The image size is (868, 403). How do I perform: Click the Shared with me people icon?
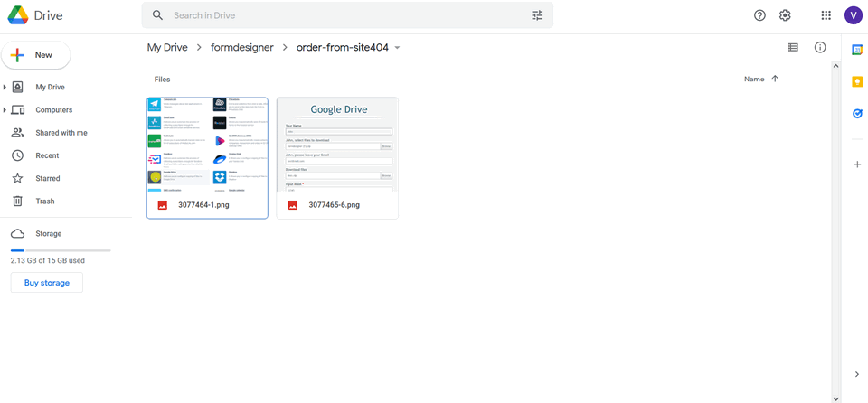18,133
